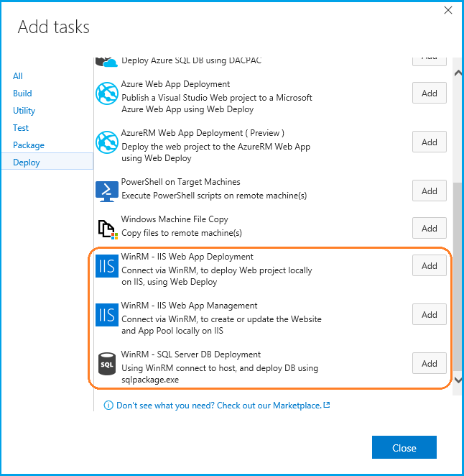Add PowerShell on Target Machines task
464x476 pixels.
pyautogui.click(x=429, y=191)
